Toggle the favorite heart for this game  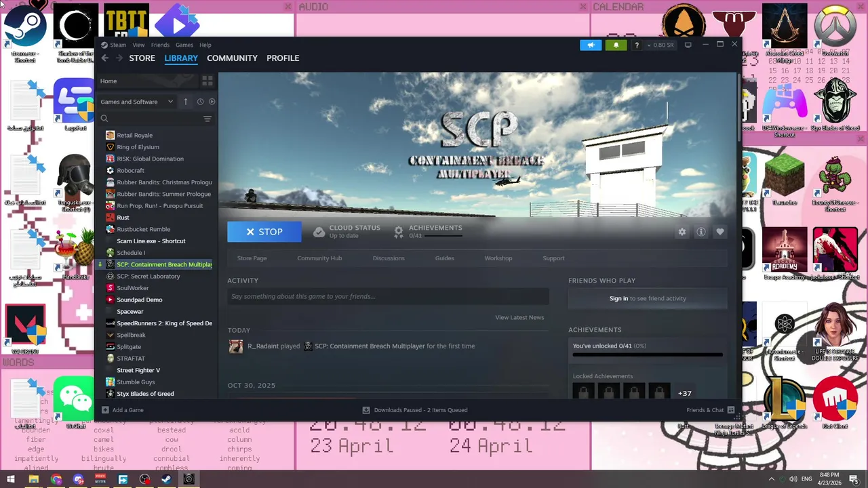[x=720, y=232]
